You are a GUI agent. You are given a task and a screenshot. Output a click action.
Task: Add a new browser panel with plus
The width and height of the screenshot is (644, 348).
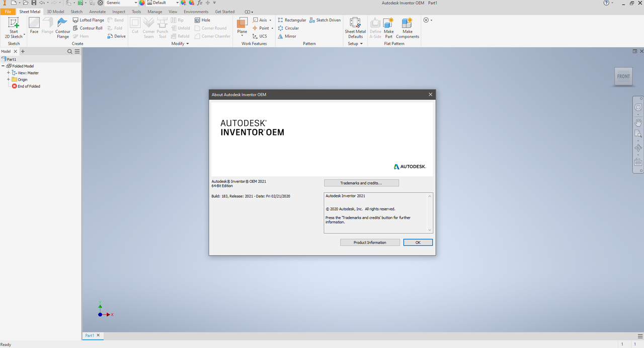click(x=23, y=51)
